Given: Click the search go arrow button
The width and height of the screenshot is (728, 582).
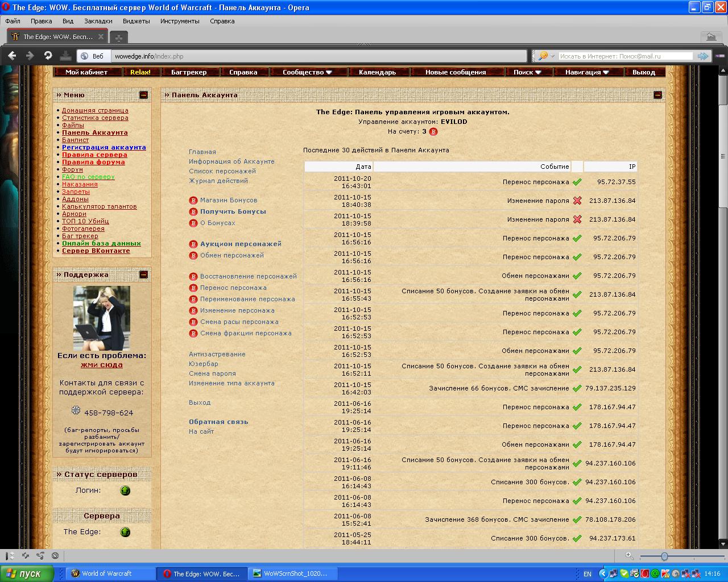Looking at the screenshot, I should [704, 56].
